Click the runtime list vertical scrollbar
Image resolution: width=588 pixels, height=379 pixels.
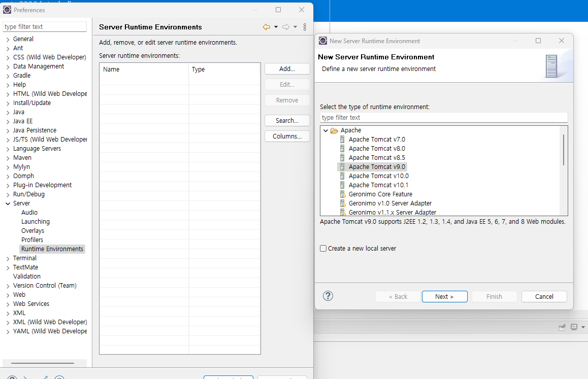(x=564, y=150)
